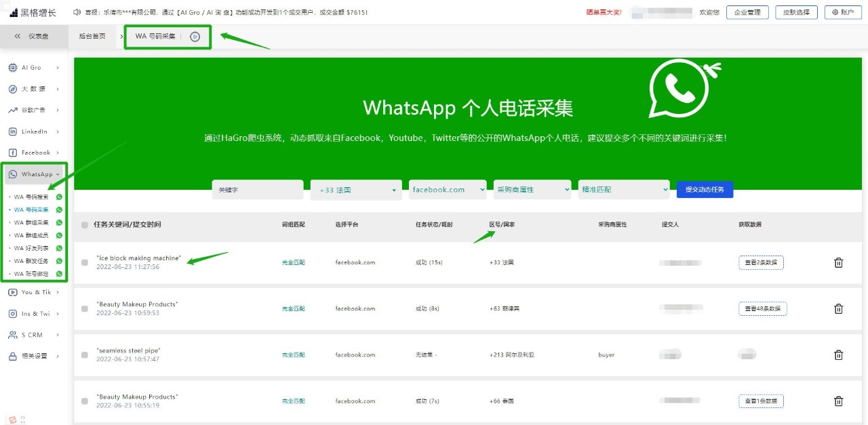Click the blue 提交动态任务 button

point(705,190)
